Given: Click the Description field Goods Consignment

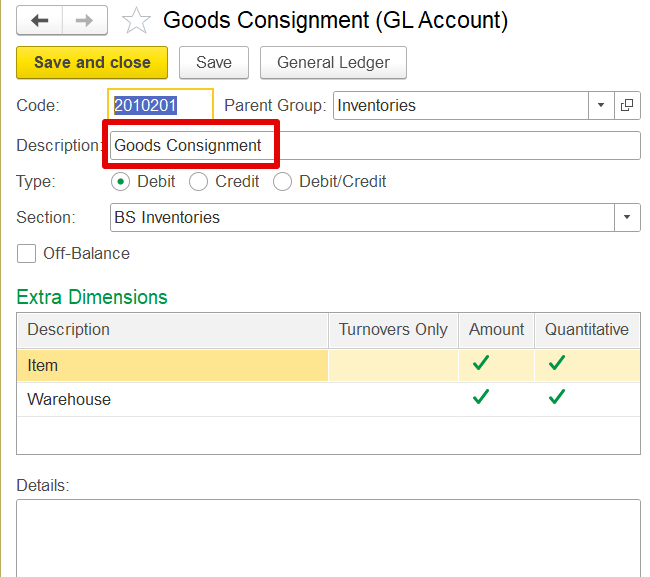Looking at the screenshot, I should coord(375,145).
